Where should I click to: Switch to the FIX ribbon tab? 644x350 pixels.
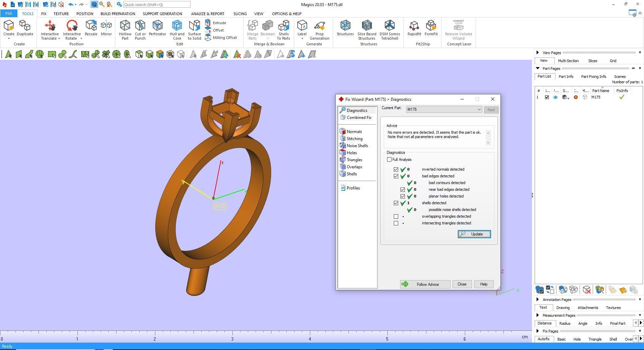(44, 14)
